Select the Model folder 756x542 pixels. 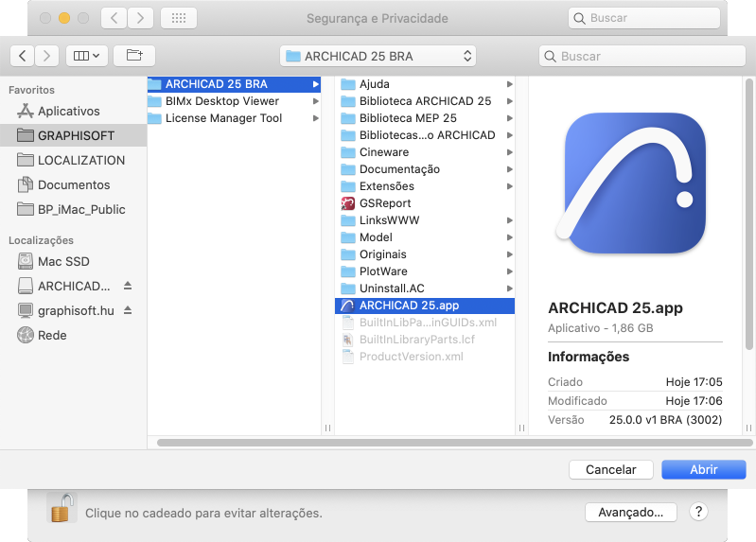point(424,237)
